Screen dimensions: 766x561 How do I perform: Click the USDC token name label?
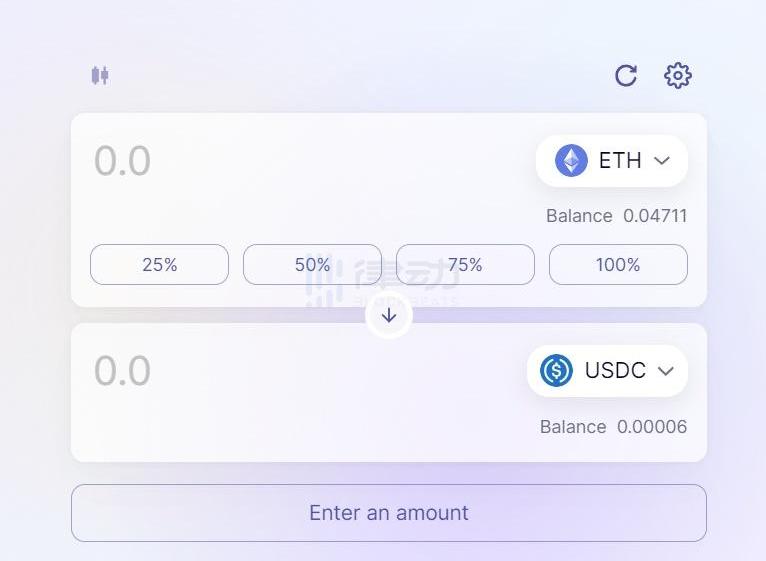coord(615,371)
